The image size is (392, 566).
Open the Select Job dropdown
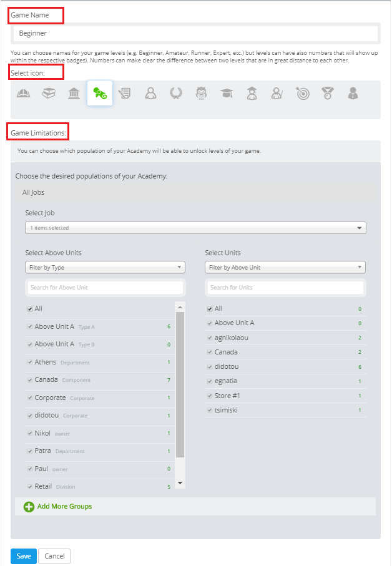pyautogui.click(x=195, y=228)
